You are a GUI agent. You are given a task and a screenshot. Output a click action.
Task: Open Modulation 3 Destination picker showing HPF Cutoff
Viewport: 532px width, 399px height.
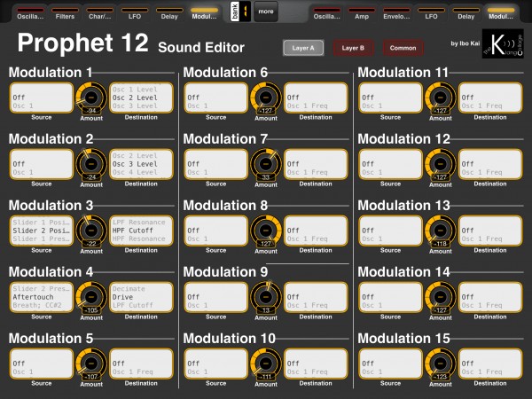[x=141, y=231]
